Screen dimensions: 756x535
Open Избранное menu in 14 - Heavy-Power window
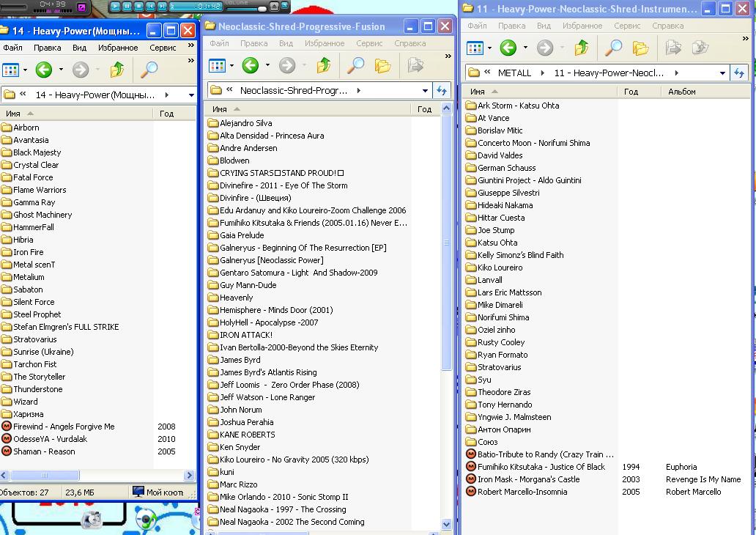click(118, 48)
